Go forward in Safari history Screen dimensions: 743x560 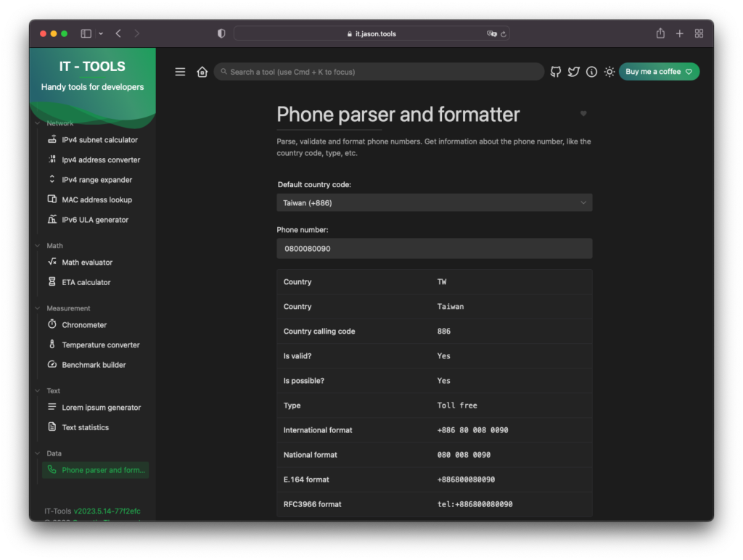(x=137, y=33)
